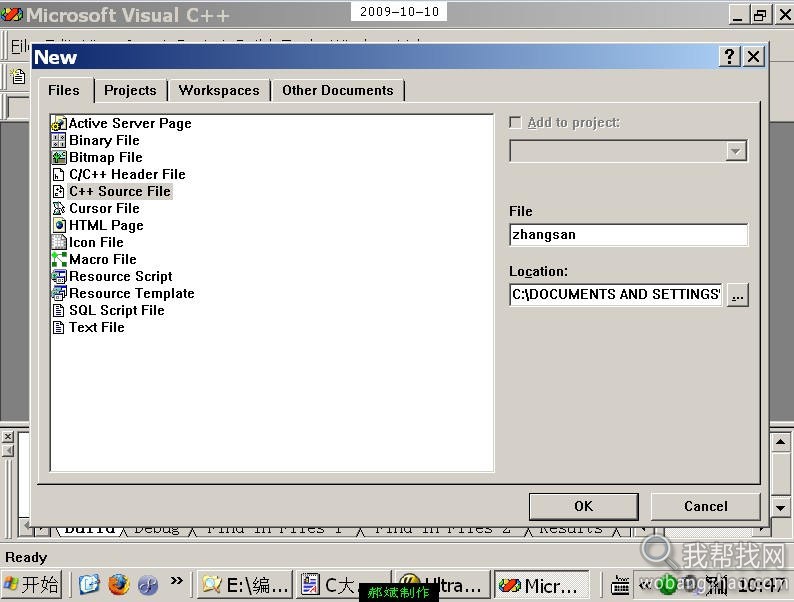This screenshot has height=602, width=794.
Task: Click the help question mark in New dialog
Action: tap(729, 56)
